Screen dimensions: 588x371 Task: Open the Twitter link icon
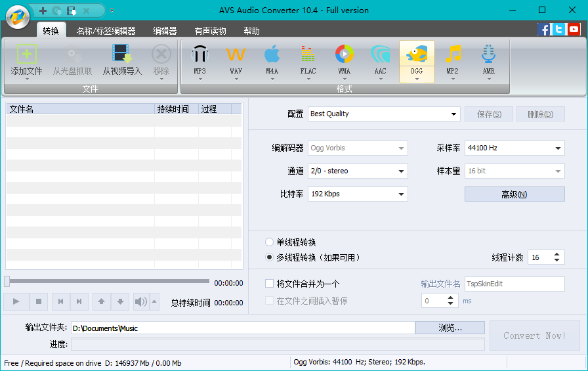click(x=558, y=29)
